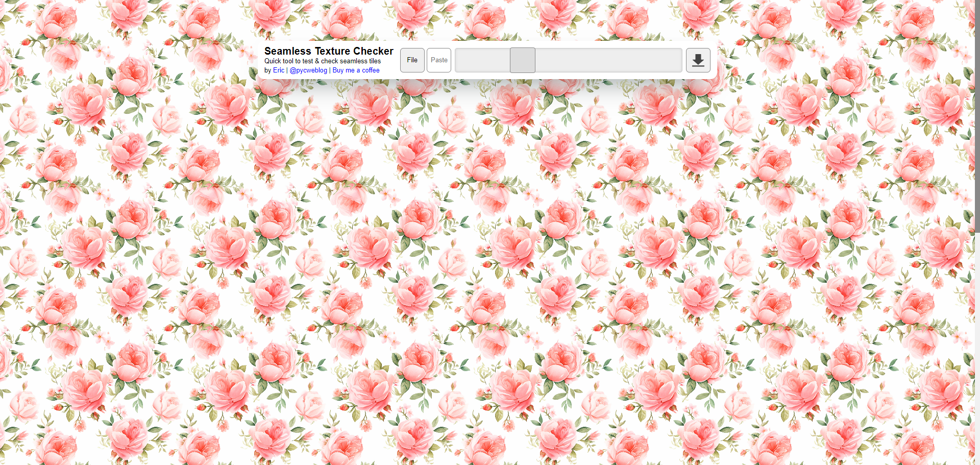Open the File picker button

(x=412, y=60)
